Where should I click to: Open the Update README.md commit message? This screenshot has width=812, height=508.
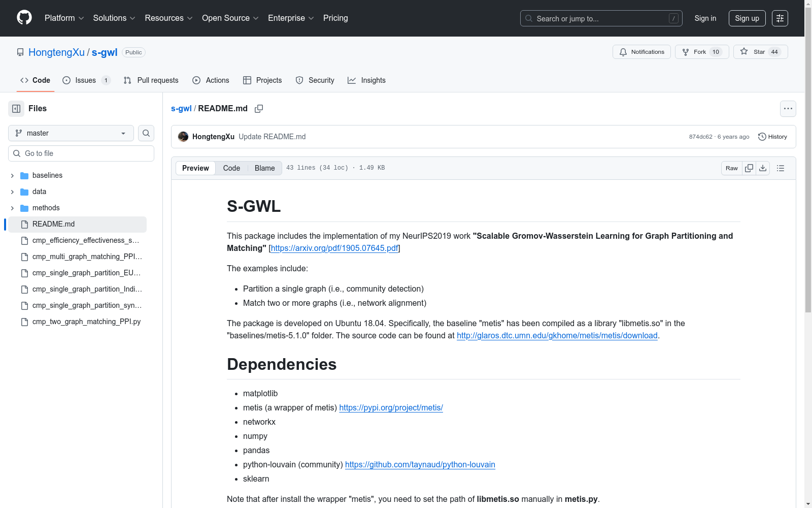coord(272,137)
